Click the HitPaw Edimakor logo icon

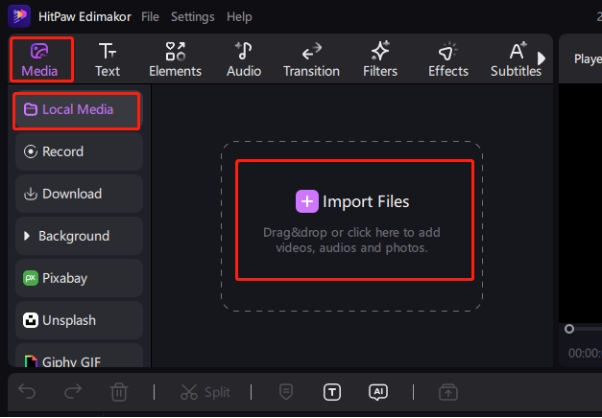[x=19, y=16]
